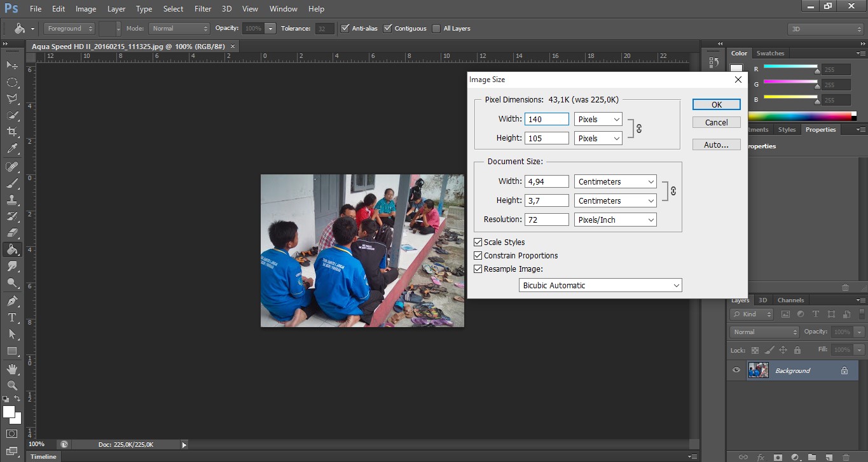Open the pixel Width units dropdown

pyautogui.click(x=598, y=119)
